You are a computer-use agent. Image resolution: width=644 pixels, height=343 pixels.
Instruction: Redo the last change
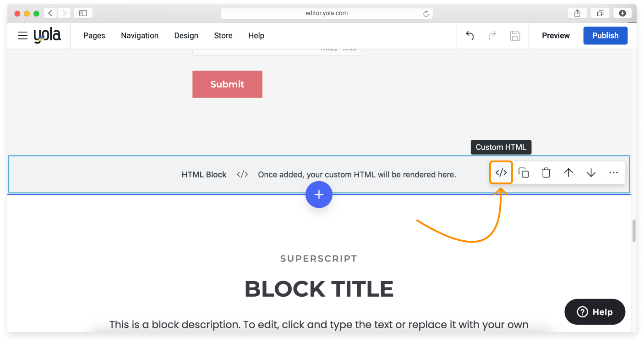pyautogui.click(x=492, y=35)
